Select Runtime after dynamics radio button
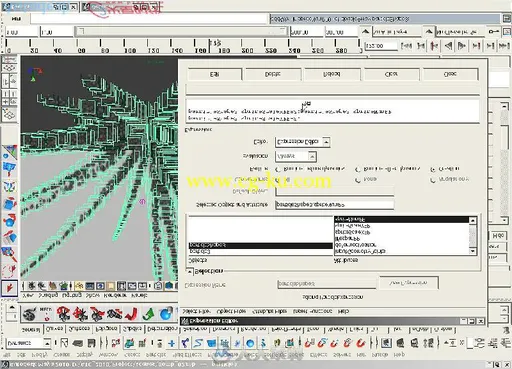512x369 pixels. [357, 169]
